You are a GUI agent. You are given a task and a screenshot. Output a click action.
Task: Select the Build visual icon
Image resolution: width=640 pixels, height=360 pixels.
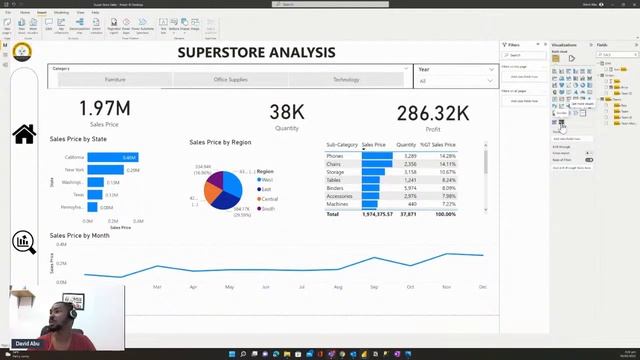point(556,59)
